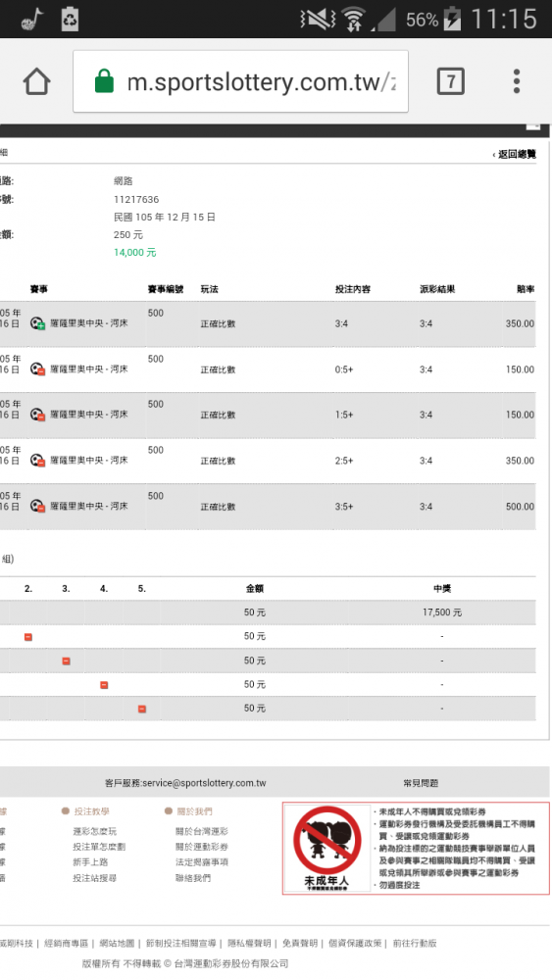Open the 投注單怎麼劃 link

pyautogui.click(x=99, y=847)
